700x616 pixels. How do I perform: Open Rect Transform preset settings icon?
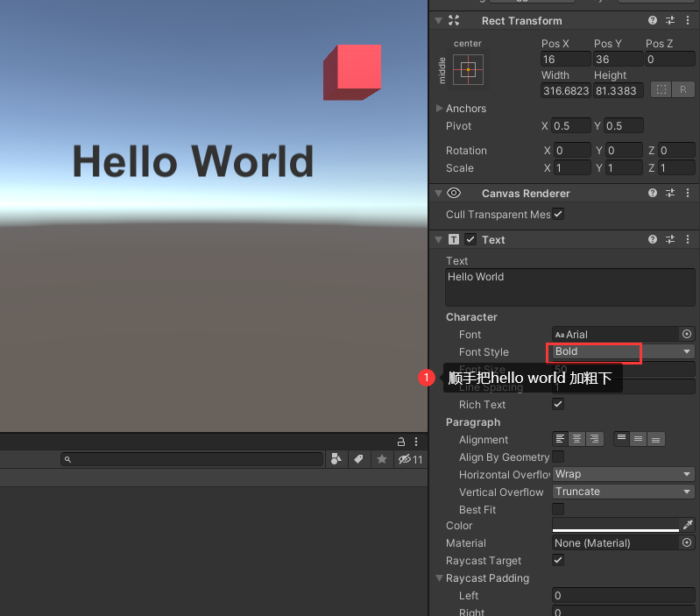click(x=670, y=20)
